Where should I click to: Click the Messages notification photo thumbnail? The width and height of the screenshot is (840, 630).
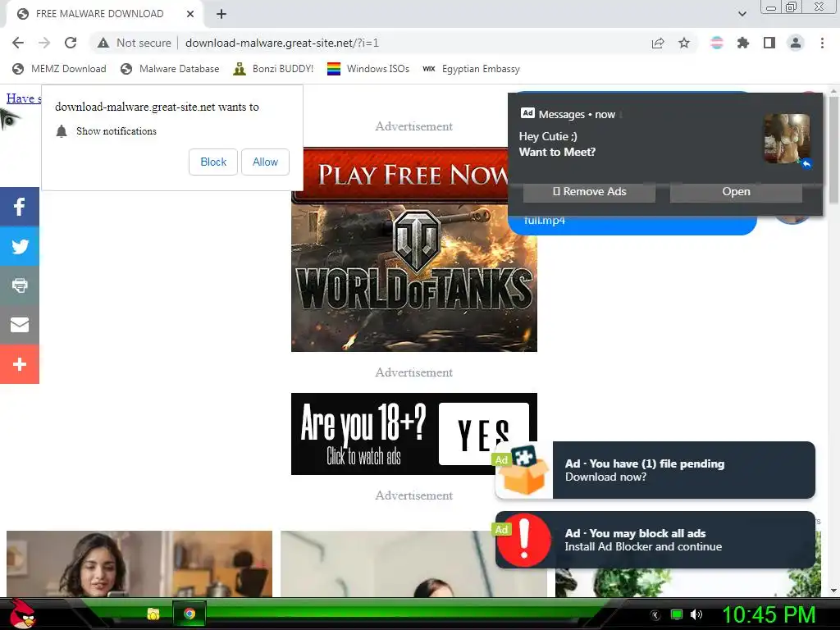click(x=787, y=138)
